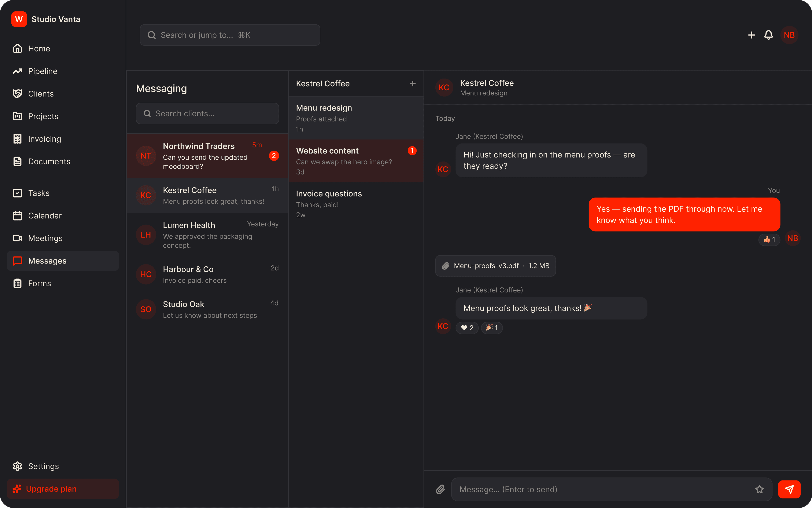812x508 pixels.
Task: Open the Website content thread
Action: click(356, 161)
